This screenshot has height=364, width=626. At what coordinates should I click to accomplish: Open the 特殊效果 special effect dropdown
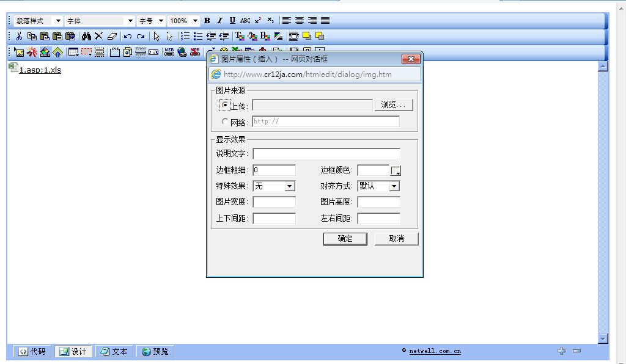point(274,186)
